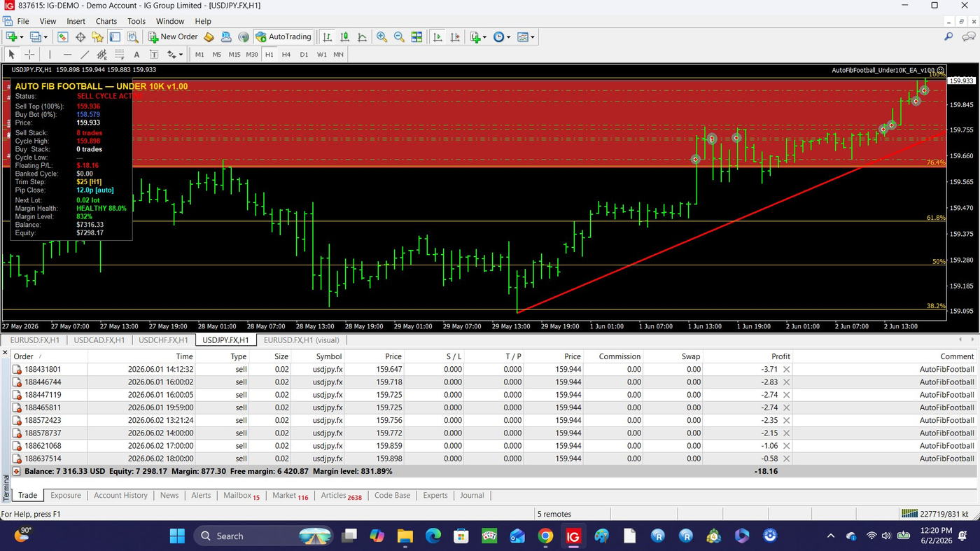This screenshot has width=980, height=551.
Task: Open the Signals radio icon in toolbar
Action: tap(243, 36)
